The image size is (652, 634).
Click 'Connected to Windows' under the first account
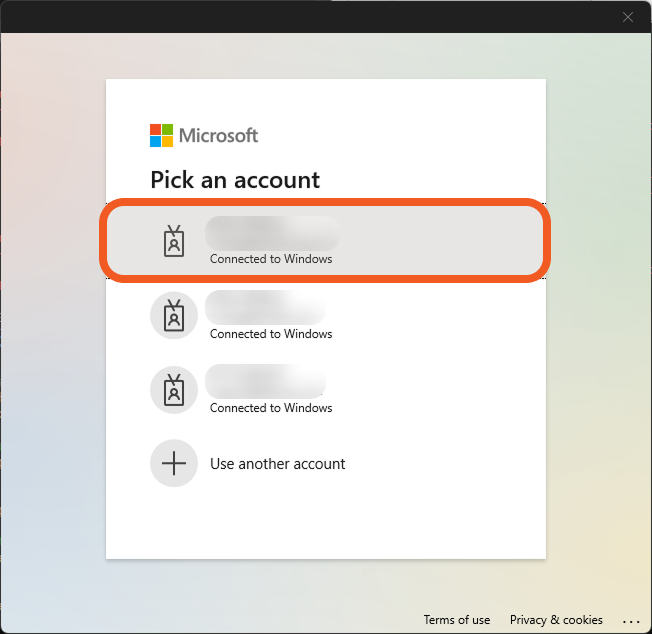pos(271,259)
